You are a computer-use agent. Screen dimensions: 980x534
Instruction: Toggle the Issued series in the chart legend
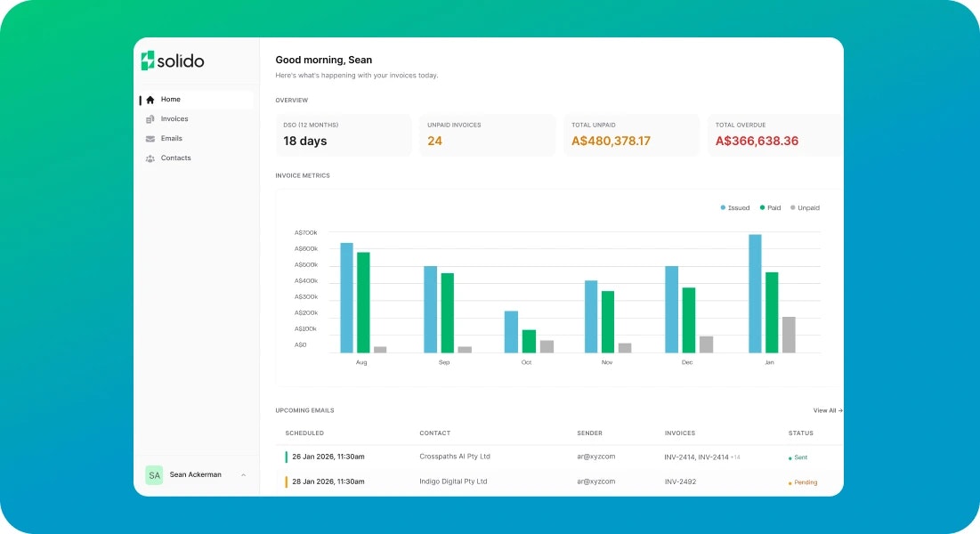[x=737, y=207]
